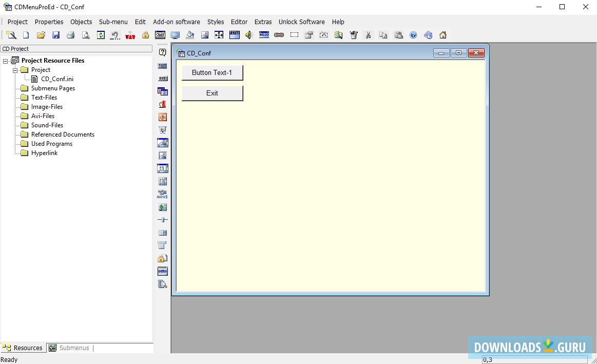Click the START toolbar icon
This screenshot has width=597, height=364.
tap(160, 35)
